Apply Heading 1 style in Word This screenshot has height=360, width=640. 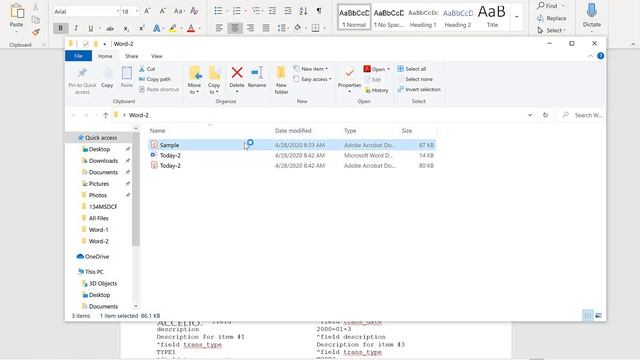pos(423,17)
